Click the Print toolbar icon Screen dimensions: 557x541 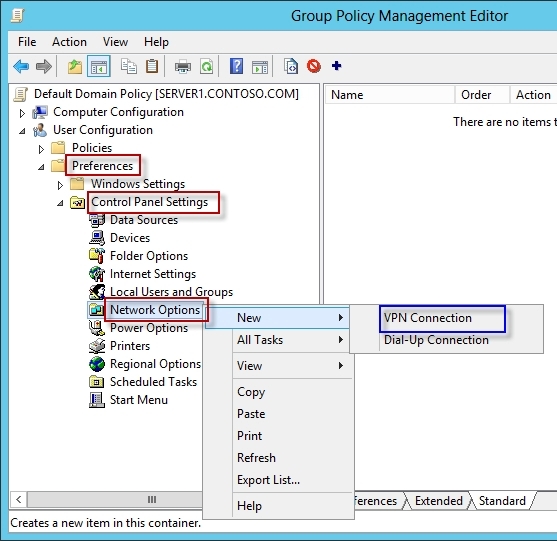coord(183,66)
